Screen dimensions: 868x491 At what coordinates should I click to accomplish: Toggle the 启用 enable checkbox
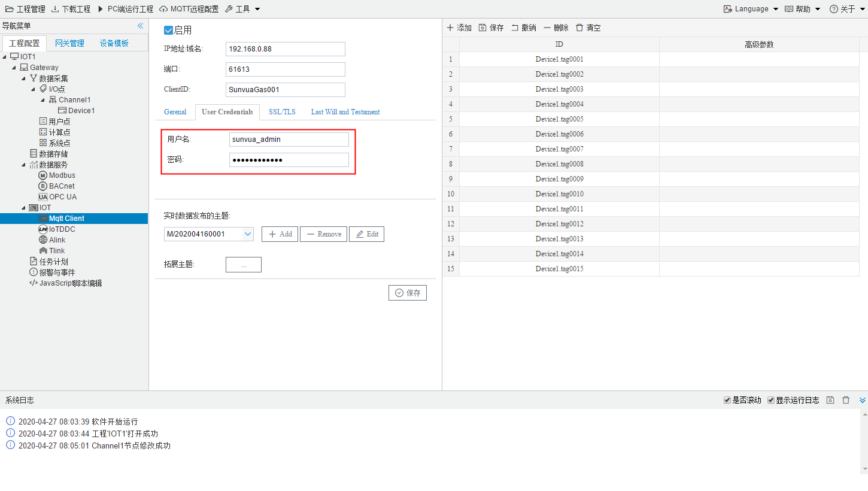[x=168, y=30]
